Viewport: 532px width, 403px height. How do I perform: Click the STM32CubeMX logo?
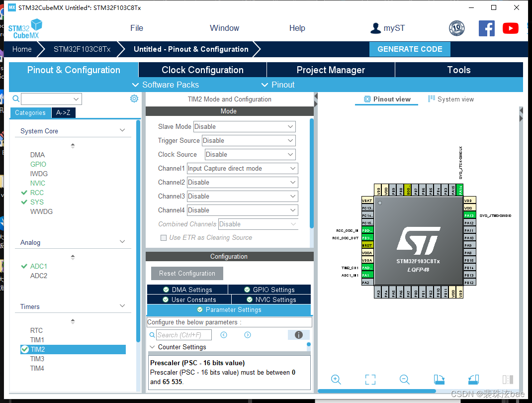tap(25, 29)
